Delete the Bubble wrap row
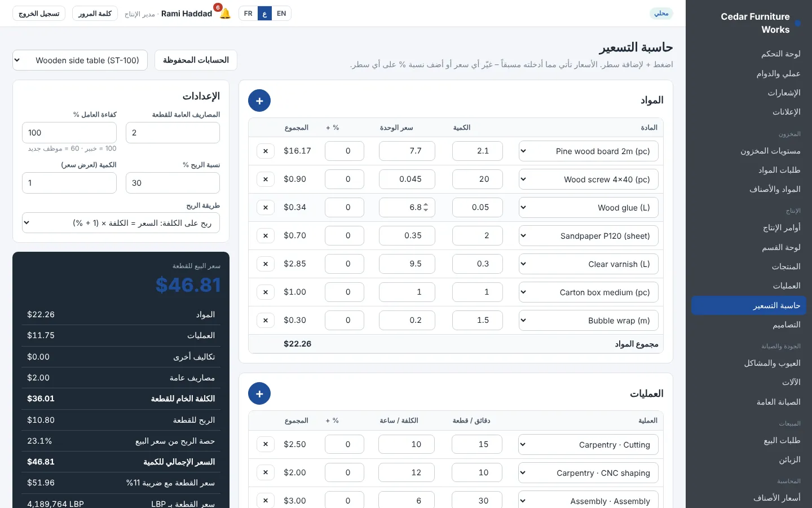Image resolution: width=812 pixels, height=508 pixels. 266,321
